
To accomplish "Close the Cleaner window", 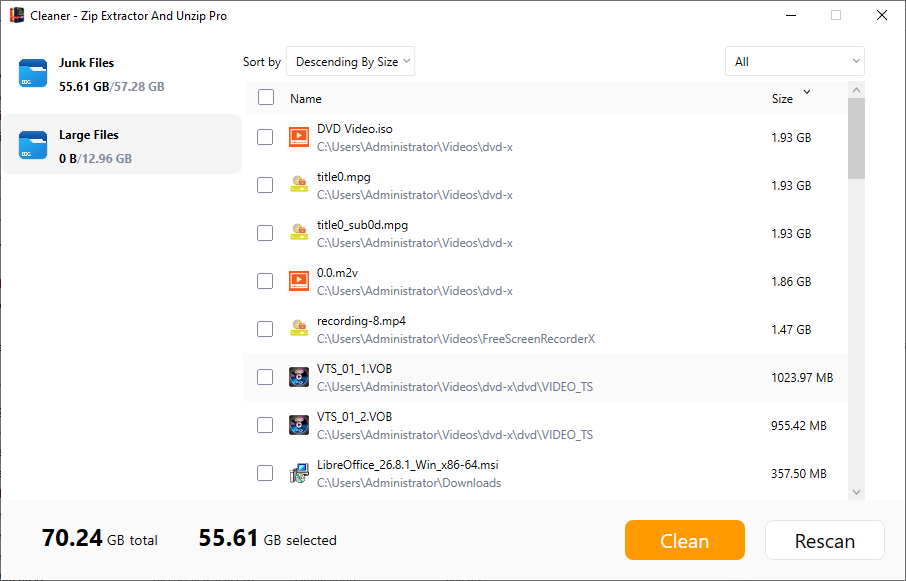I will [x=882, y=16].
